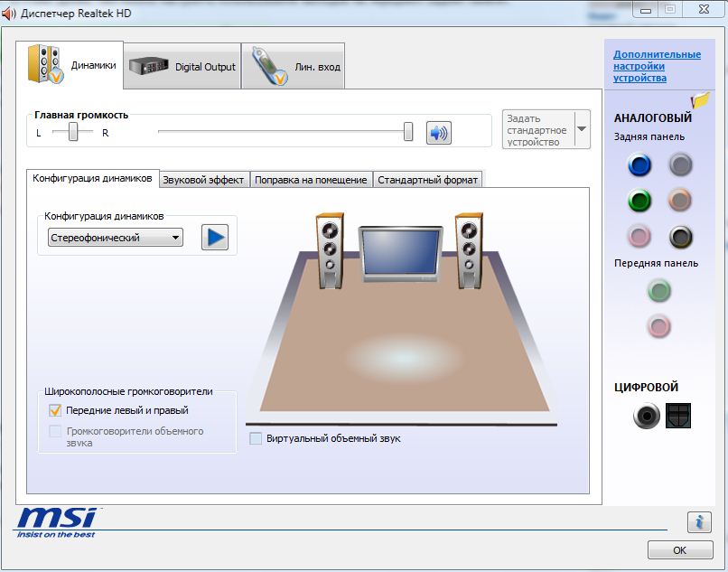The height and width of the screenshot is (572, 728).
Task: Uncheck Передние левый и правый checkbox
Action: point(55,410)
